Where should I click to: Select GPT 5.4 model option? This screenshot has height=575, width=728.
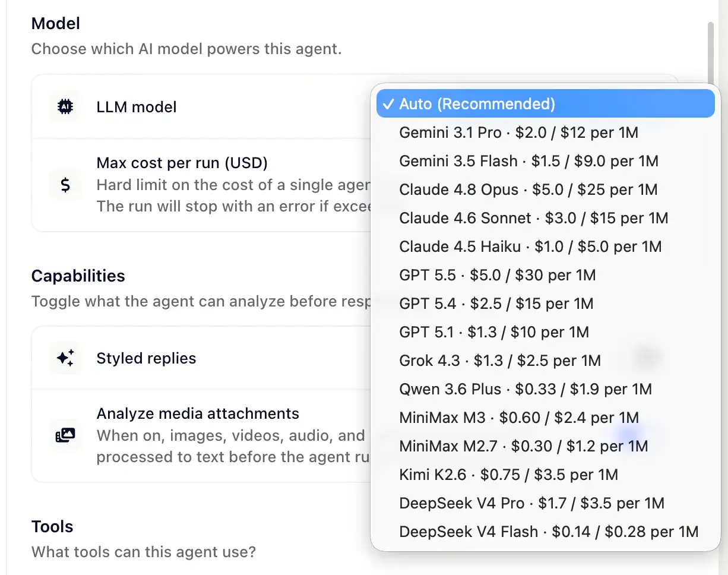point(545,304)
